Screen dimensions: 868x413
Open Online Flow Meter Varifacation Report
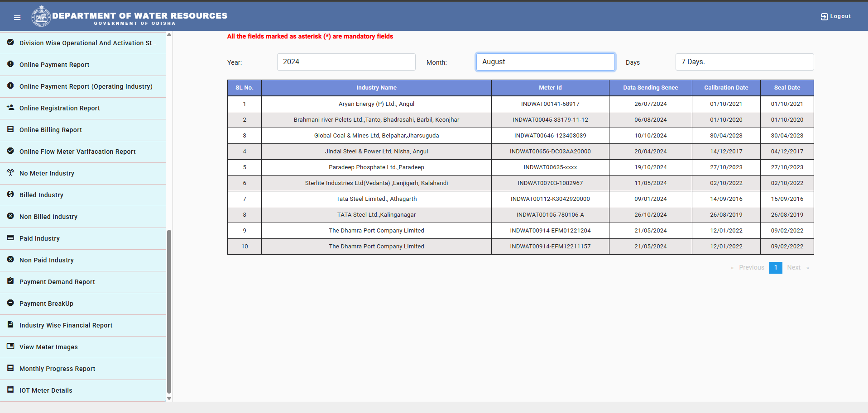coord(83,152)
